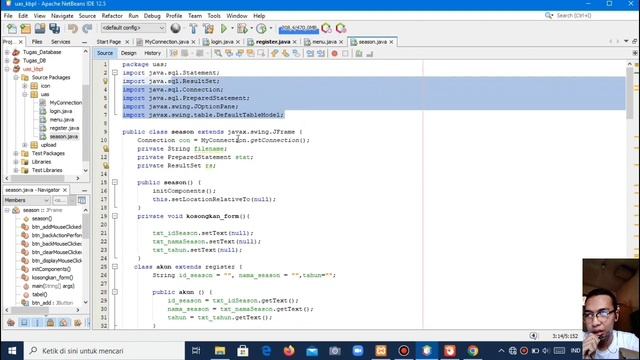
Task: Open the Tools menu
Action: coord(214,16)
